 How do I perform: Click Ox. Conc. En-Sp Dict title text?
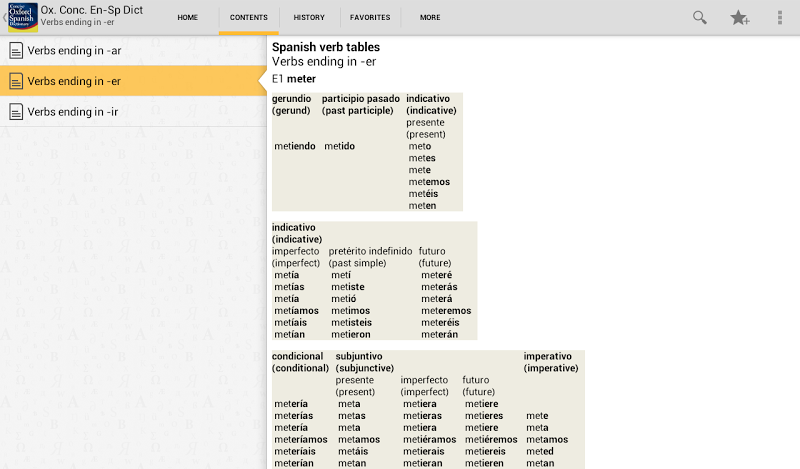[92, 10]
